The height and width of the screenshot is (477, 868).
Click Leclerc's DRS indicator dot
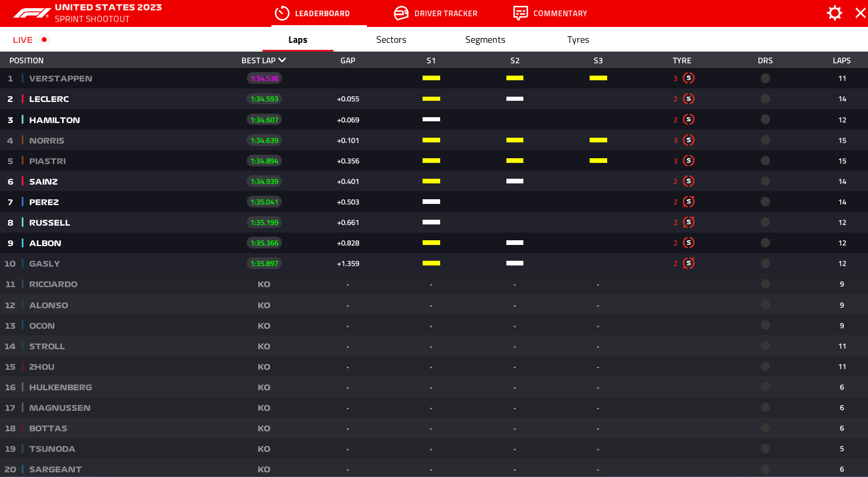pyautogui.click(x=765, y=98)
